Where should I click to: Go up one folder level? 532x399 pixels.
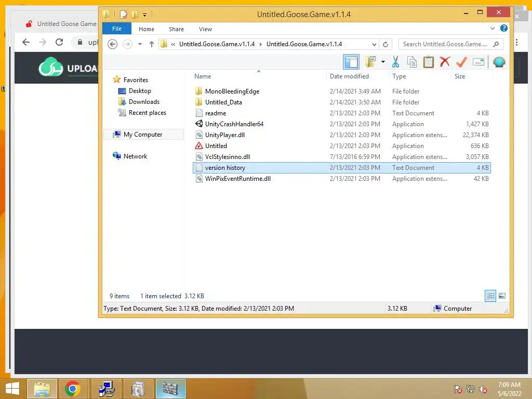[152, 44]
